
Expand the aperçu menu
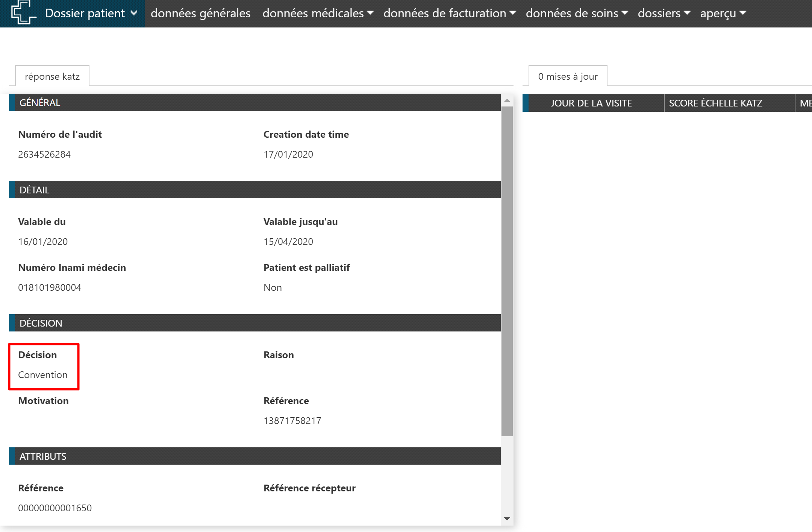click(723, 14)
